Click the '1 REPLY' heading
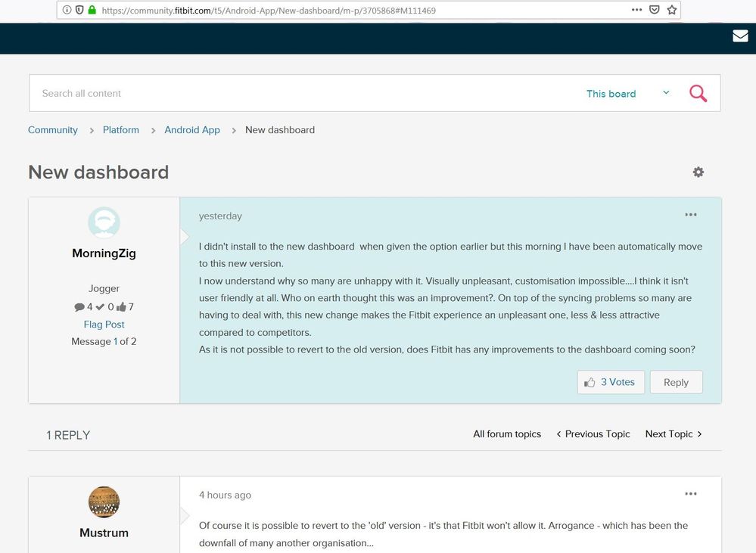 tap(68, 435)
